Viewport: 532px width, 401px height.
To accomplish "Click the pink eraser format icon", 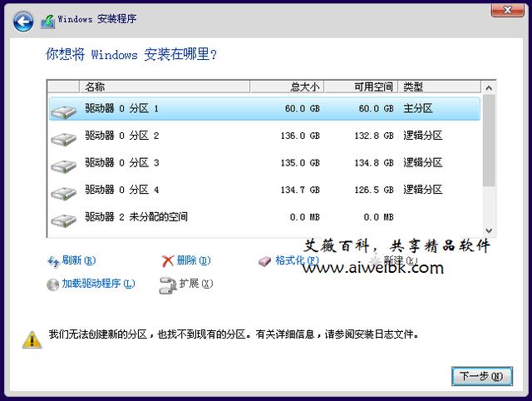I will click(264, 261).
